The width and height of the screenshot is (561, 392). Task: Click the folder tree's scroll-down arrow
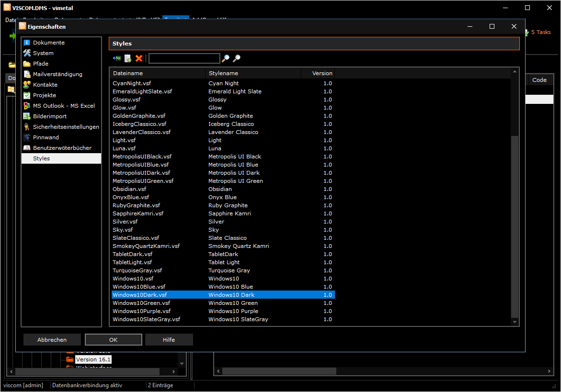tap(182, 363)
